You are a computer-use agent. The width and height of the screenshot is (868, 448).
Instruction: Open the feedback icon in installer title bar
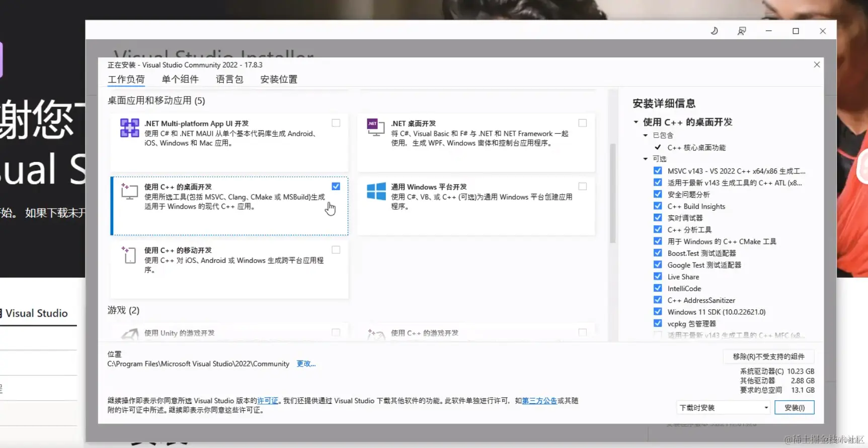(742, 31)
